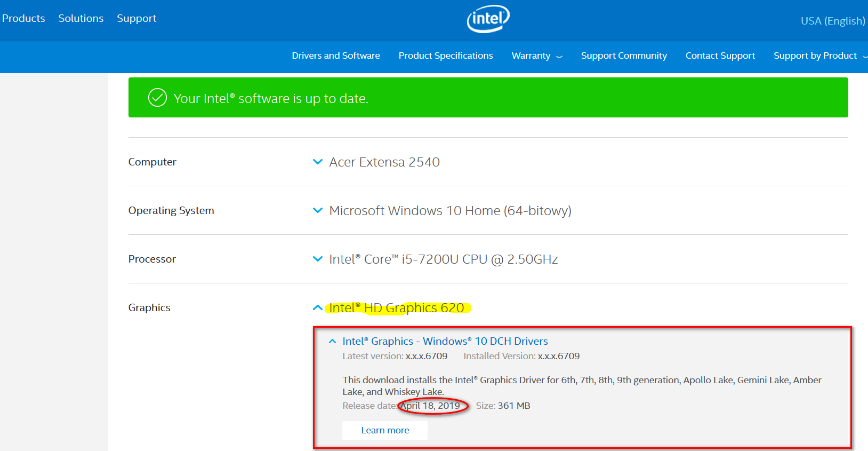Viewport: 868px width, 451px height.
Task: Open Product Specifications page
Action: (446, 56)
